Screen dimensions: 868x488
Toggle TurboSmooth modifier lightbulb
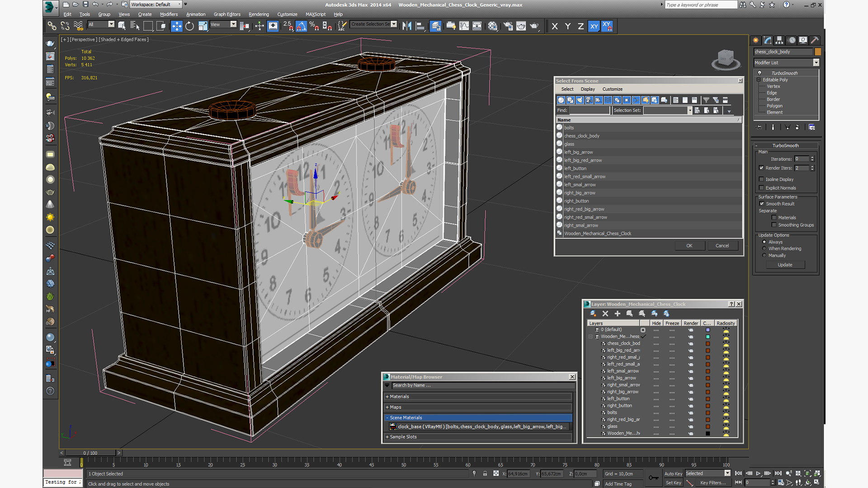point(759,73)
